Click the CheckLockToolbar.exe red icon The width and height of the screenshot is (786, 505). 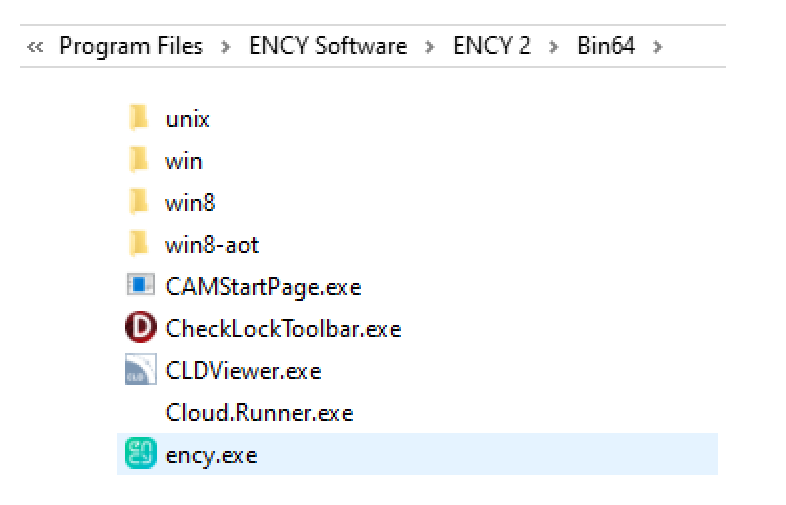click(x=140, y=328)
